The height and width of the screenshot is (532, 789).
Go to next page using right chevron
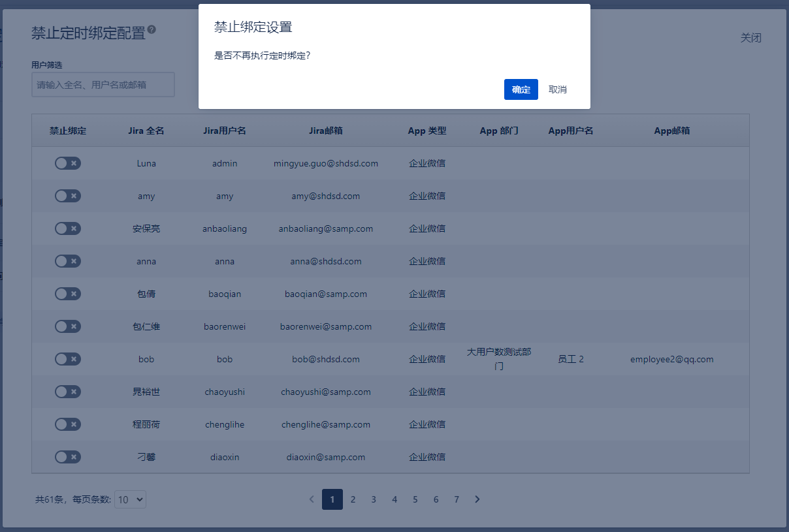click(x=477, y=499)
